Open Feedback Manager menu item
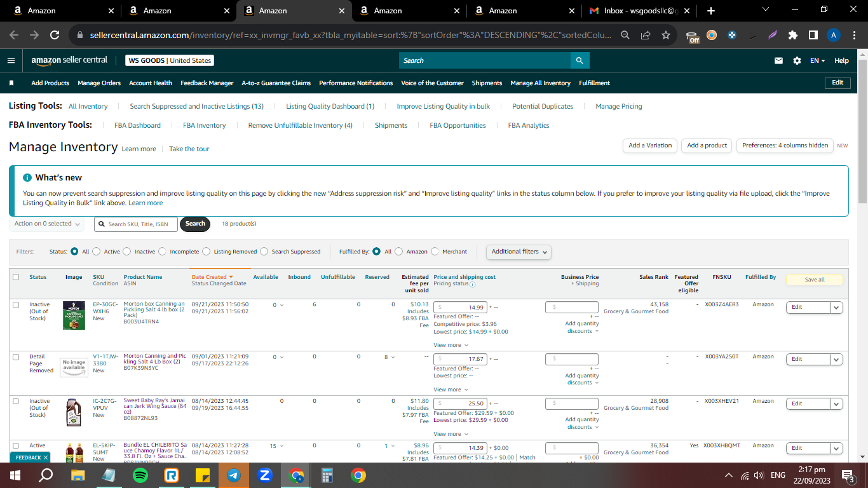 tap(207, 83)
